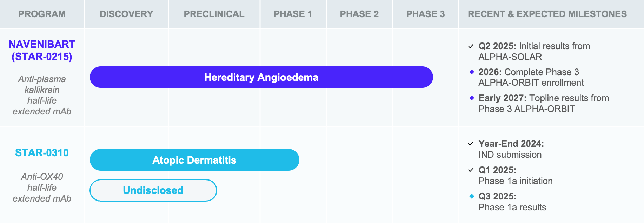Click the Undisclosed outlined pill
Screen dimensions: 644x223
click(153, 190)
